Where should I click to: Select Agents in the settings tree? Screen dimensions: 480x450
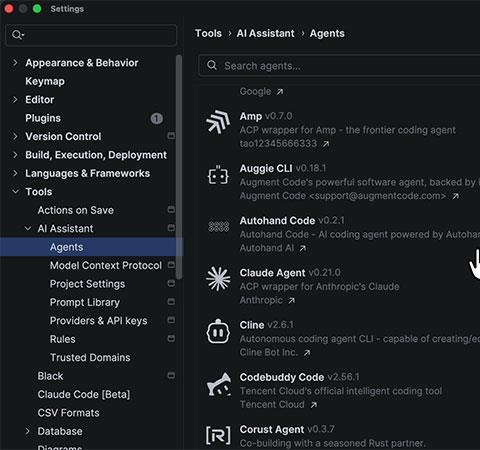click(66, 247)
